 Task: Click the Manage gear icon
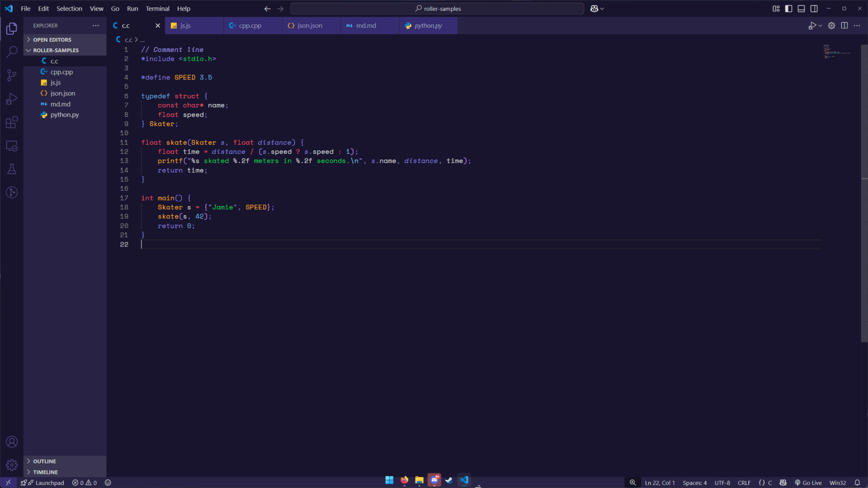click(12, 465)
